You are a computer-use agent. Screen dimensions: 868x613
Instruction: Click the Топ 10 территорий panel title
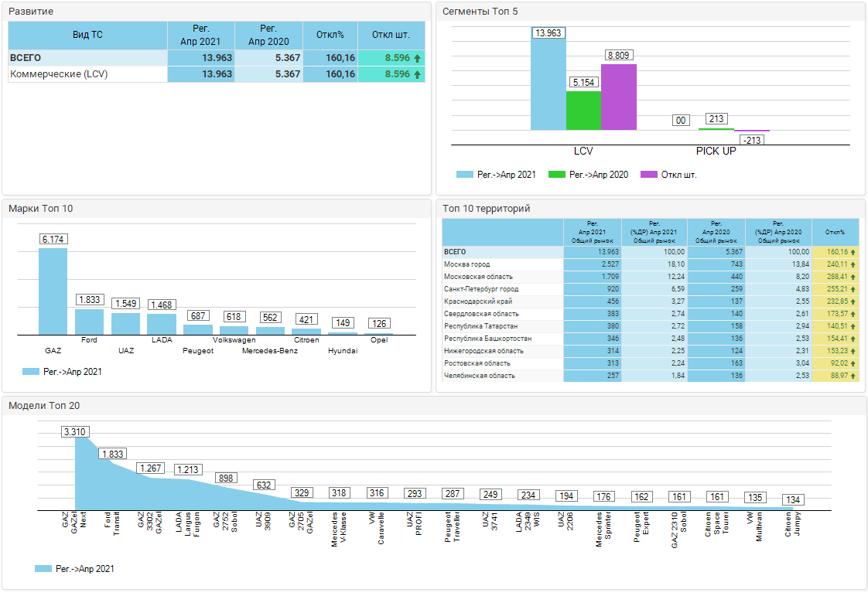point(486,209)
